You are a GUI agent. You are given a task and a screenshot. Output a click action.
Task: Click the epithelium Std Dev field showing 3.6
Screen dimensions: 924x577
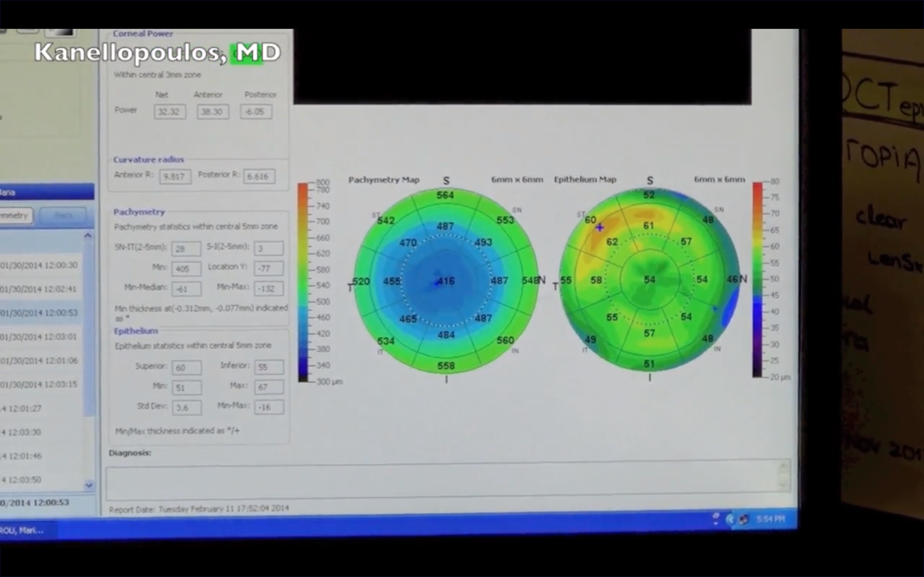[x=187, y=407]
